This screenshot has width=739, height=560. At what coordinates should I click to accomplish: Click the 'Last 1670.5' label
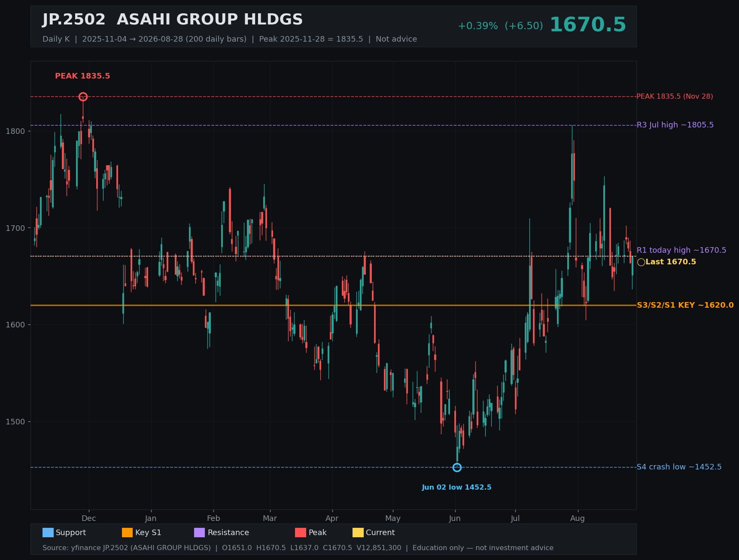[x=671, y=262]
